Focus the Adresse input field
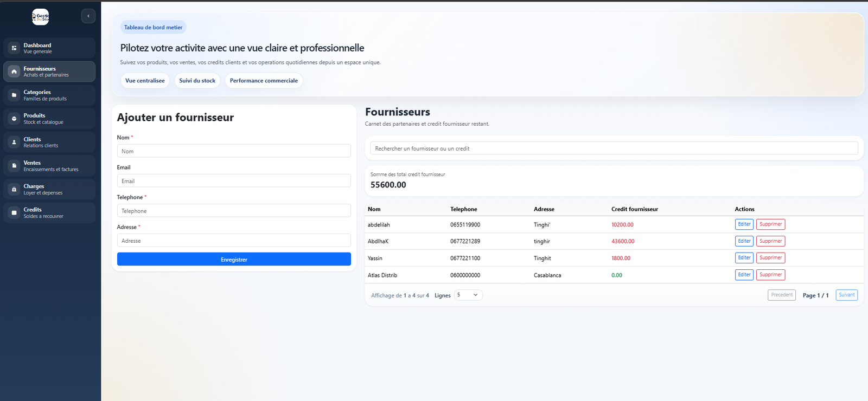Screen dimensions: 868x401 (x=234, y=241)
